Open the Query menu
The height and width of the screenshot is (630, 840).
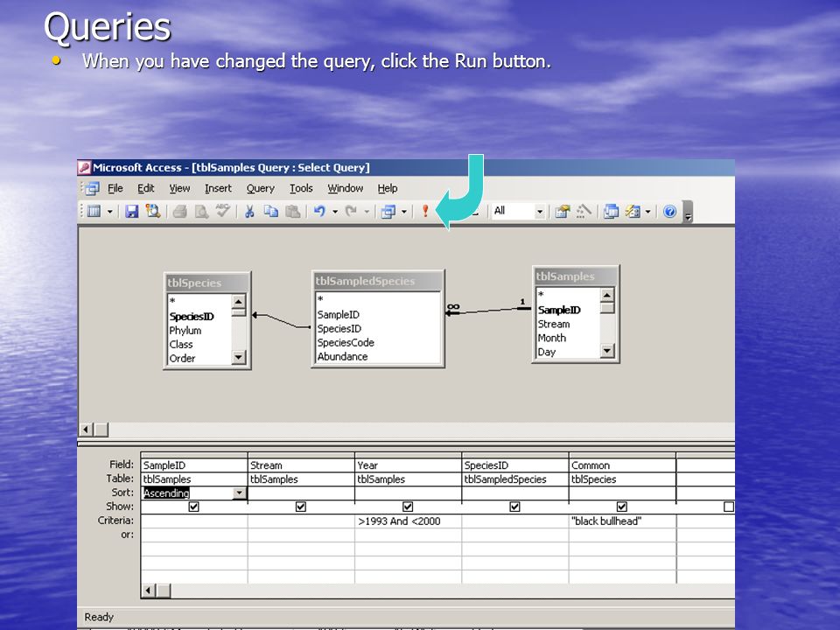point(261,188)
